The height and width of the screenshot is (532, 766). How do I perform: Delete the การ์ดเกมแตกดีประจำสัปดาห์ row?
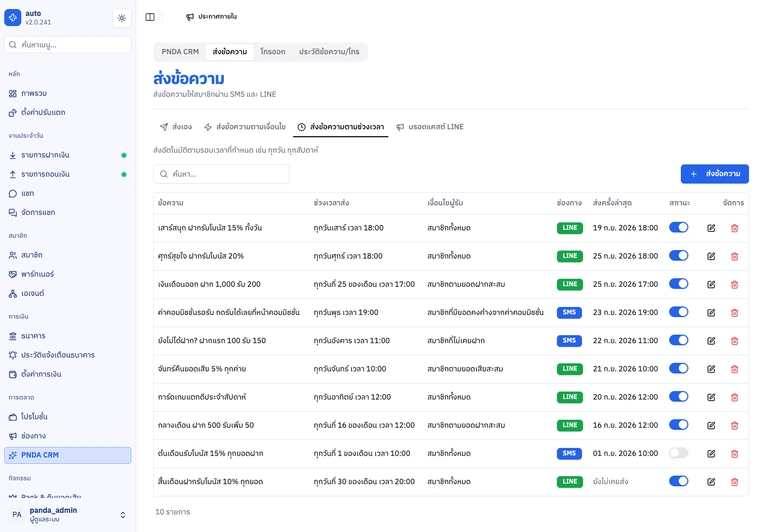735,397
